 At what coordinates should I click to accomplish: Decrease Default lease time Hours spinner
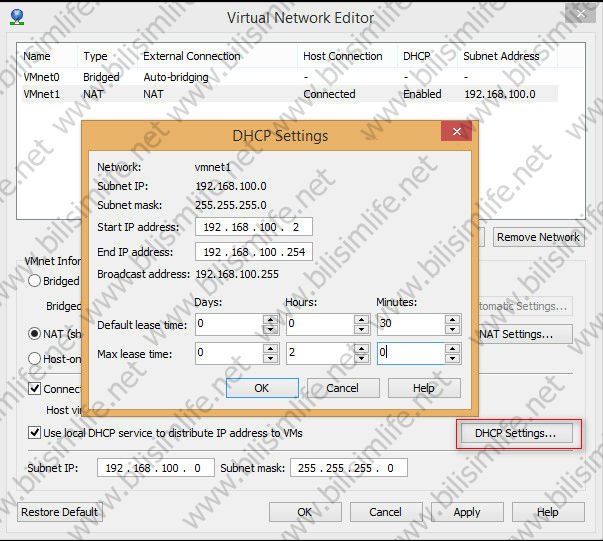coord(360,329)
